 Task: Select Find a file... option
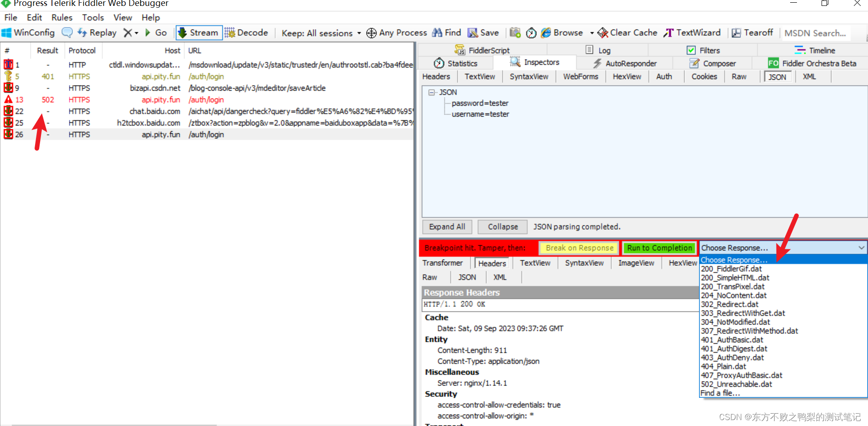[x=720, y=393]
